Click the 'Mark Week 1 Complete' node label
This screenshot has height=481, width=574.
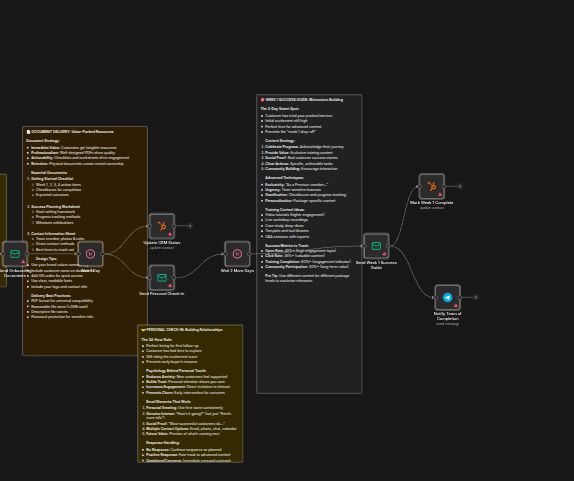coord(432,202)
